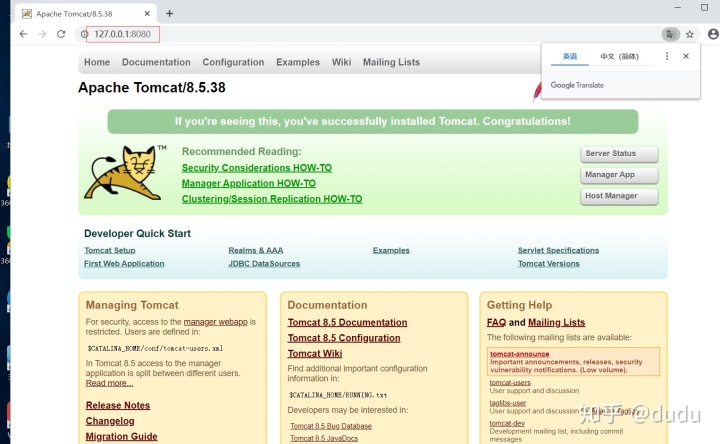Open Security Considerations HOW-TO link
Viewport: 720px width, 444px height.
click(257, 168)
